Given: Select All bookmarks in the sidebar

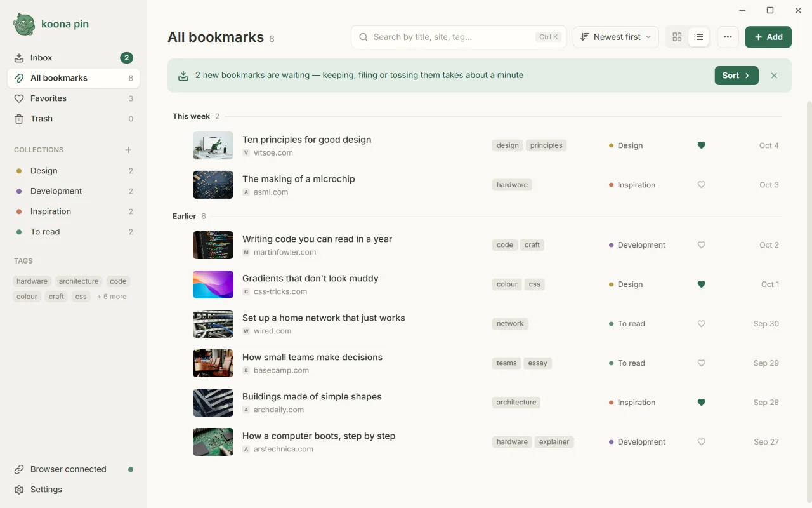Looking at the screenshot, I should (74, 78).
